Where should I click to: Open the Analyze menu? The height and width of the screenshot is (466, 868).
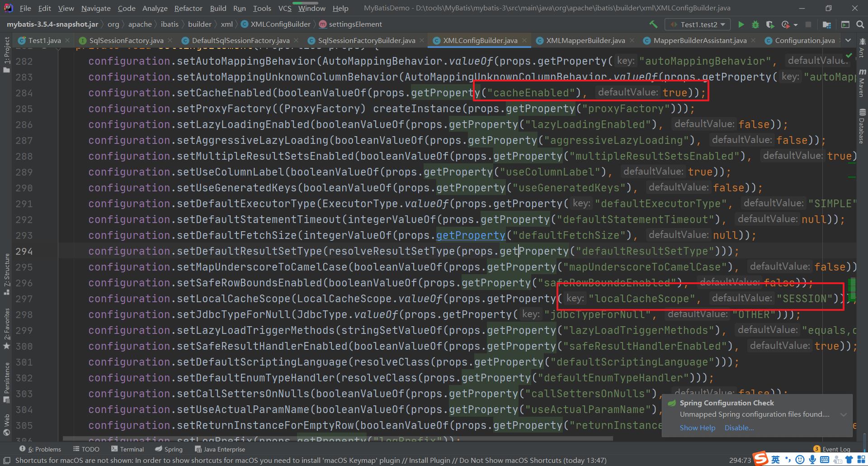[x=155, y=8]
